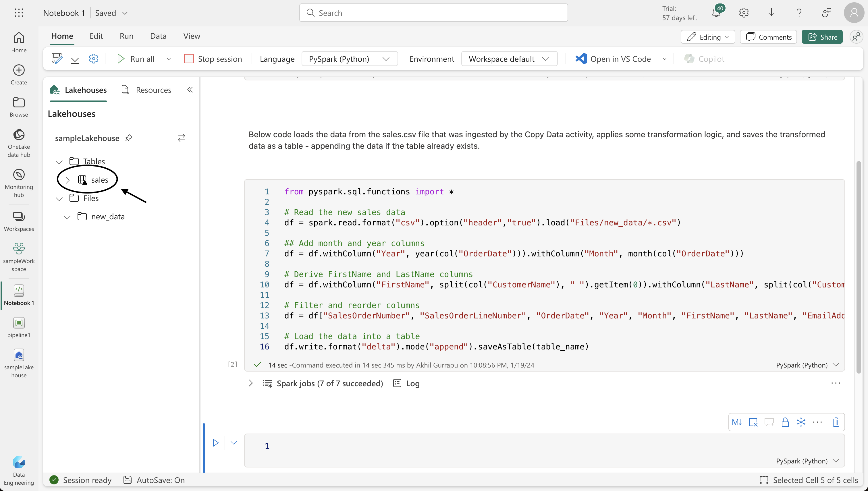Viewport: 868px width, 491px height.
Task: Switch to the Edit ribbon tab
Action: coord(96,36)
